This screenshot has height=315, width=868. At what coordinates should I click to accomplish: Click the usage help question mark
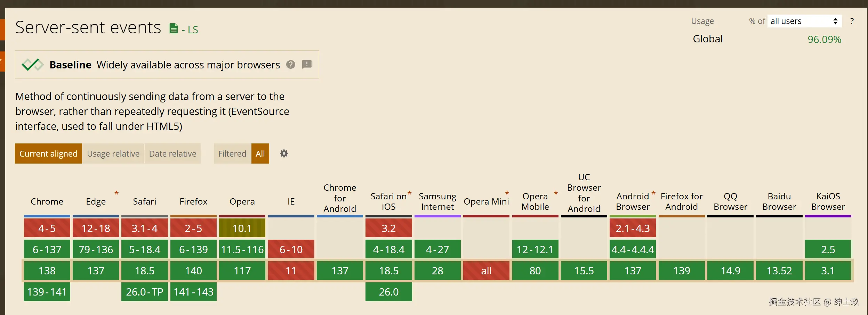[x=852, y=21]
